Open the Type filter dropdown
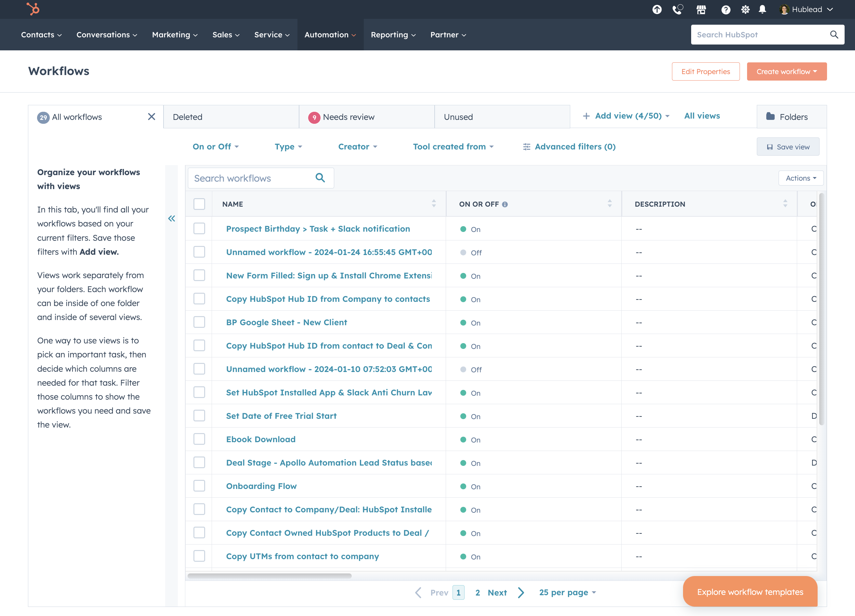The image size is (855, 616). [x=288, y=147]
